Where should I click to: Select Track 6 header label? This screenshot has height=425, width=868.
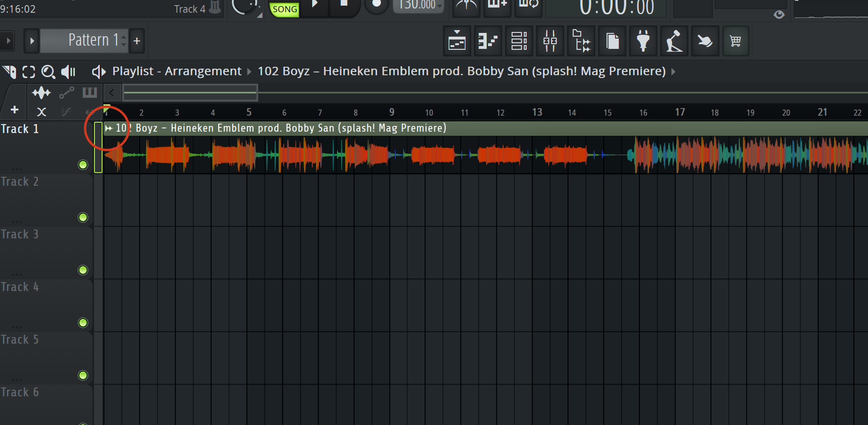pos(20,392)
